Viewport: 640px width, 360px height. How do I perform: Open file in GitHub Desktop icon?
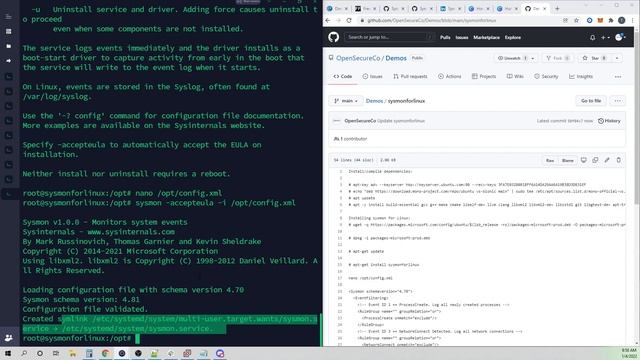[584, 160]
